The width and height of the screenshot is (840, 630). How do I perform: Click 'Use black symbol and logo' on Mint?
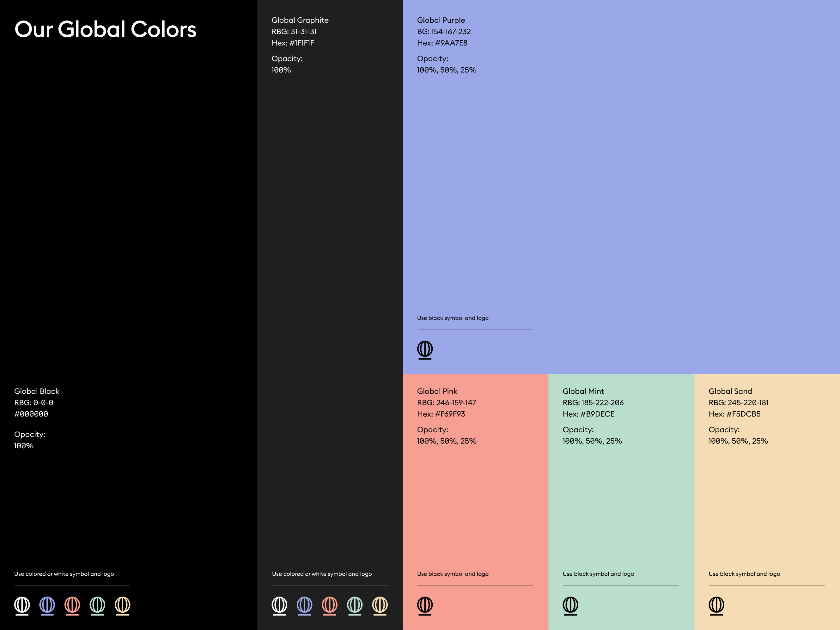point(598,574)
